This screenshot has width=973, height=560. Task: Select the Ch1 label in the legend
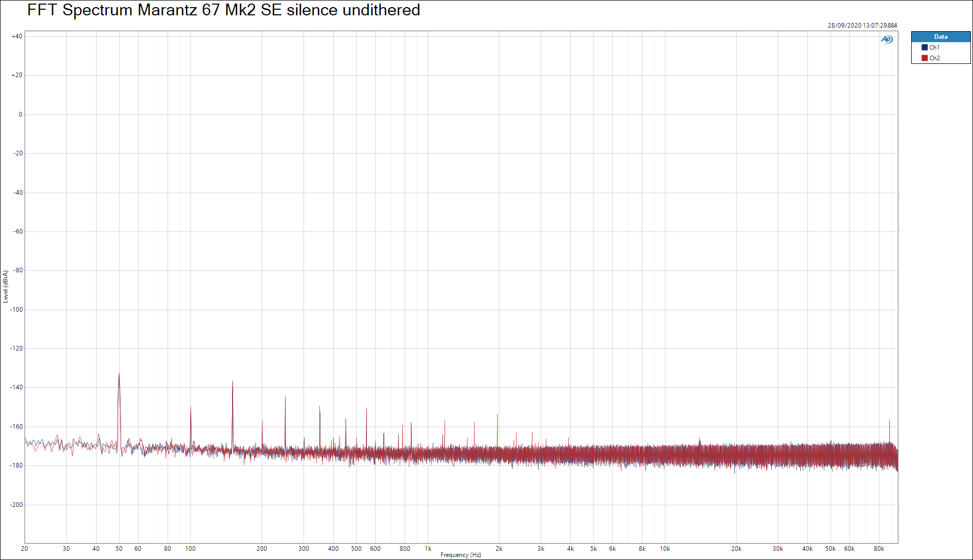pyautogui.click(x=934, y=48)
